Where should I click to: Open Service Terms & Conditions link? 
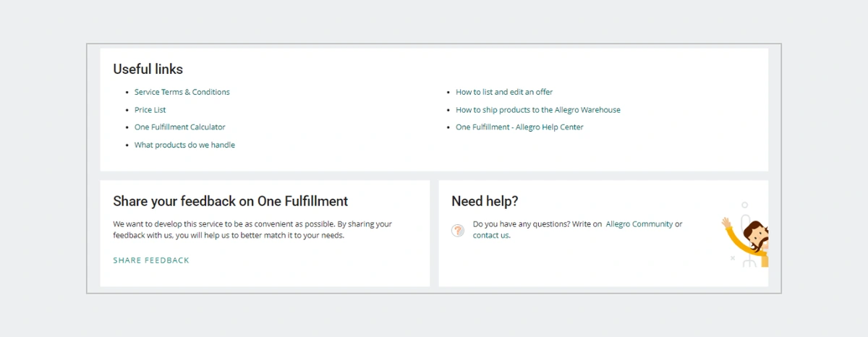(x=182, y=93)
